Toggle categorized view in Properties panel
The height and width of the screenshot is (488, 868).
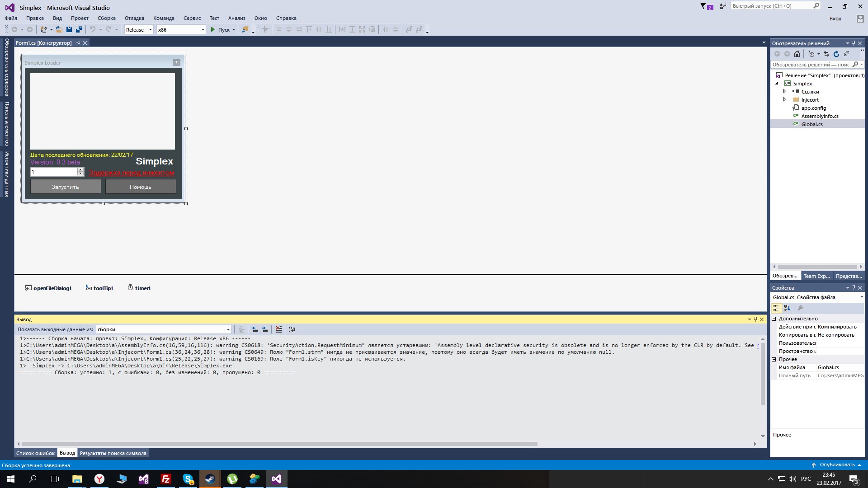click(777, 308)
